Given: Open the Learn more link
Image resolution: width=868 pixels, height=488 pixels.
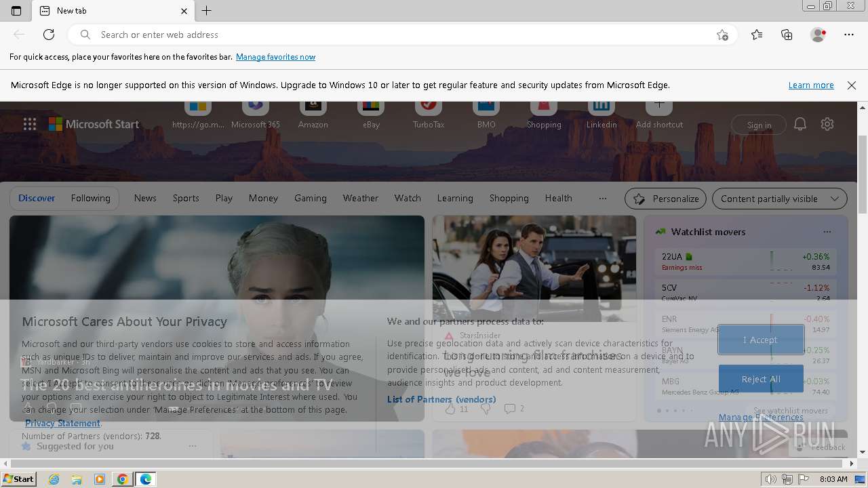Looking at the screenshot, I should (x=811, y=85).
